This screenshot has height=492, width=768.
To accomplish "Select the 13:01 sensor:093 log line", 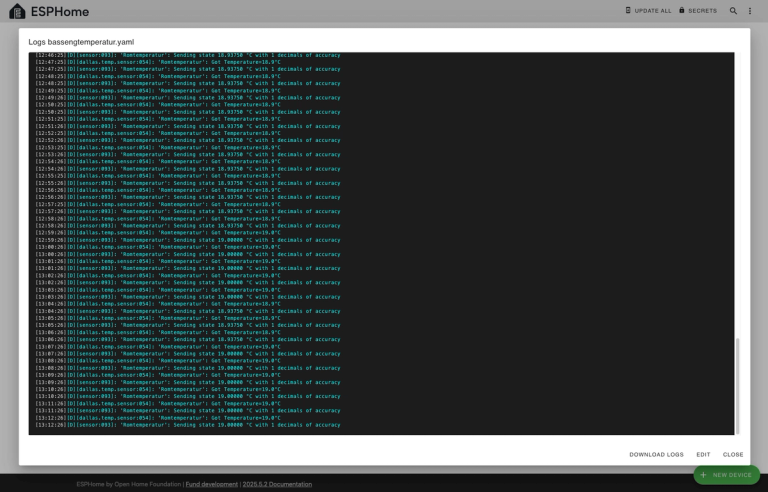I will [x=188, y=268].
